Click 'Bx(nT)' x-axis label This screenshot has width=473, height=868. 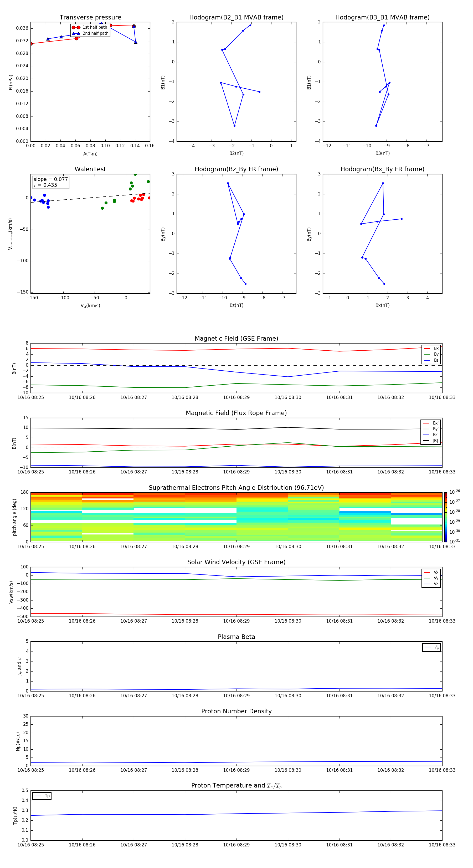(x=382, y=305)
